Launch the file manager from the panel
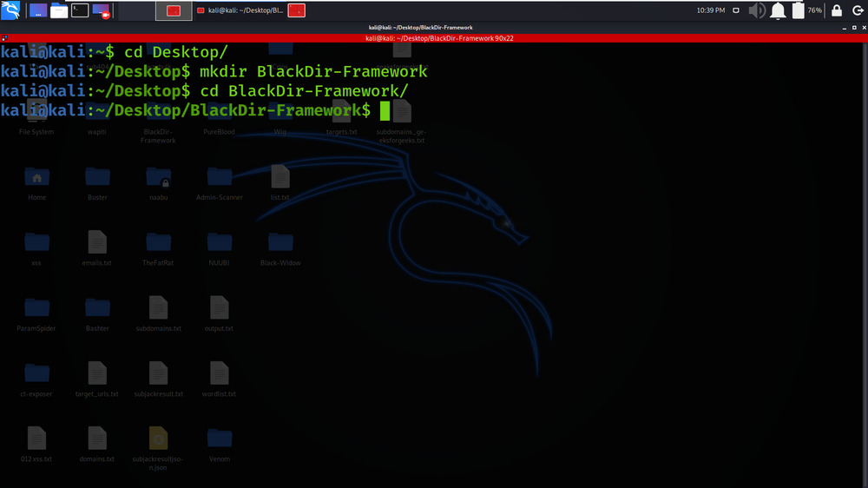Screen dimensions: 868x488 [x=59, y=10]
